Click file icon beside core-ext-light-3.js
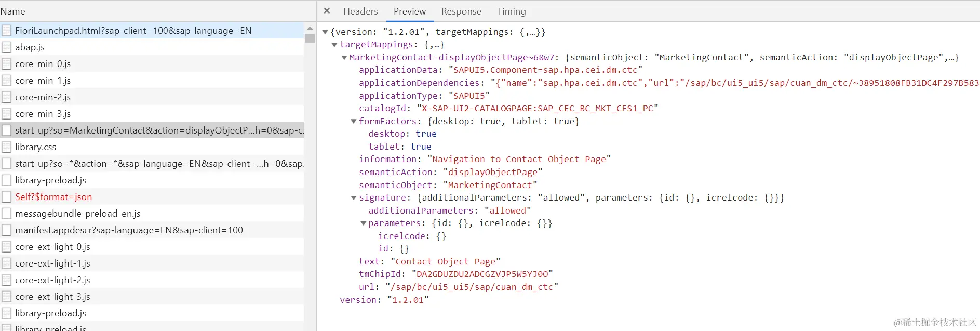 (x=7, y=297)
